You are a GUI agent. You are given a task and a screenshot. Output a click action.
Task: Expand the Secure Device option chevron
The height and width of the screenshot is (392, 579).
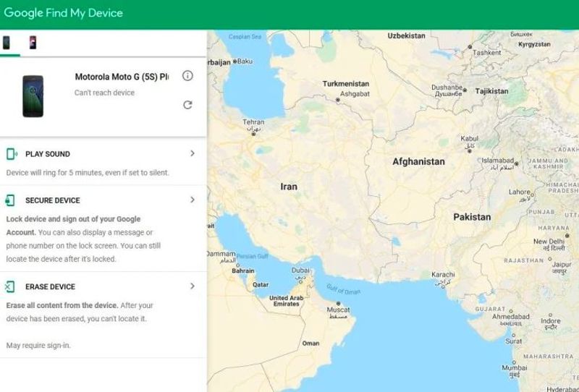[x=193, y=200]
